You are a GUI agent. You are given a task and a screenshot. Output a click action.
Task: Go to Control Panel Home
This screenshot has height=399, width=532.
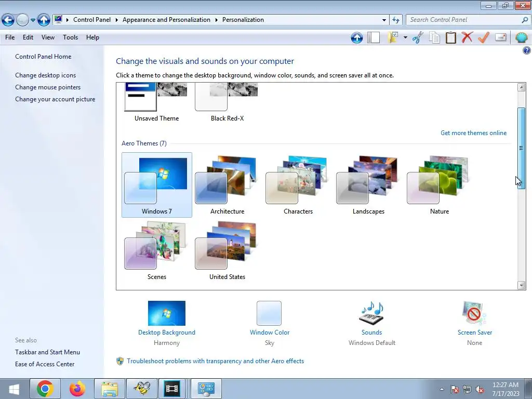click(x=43, y=57)
